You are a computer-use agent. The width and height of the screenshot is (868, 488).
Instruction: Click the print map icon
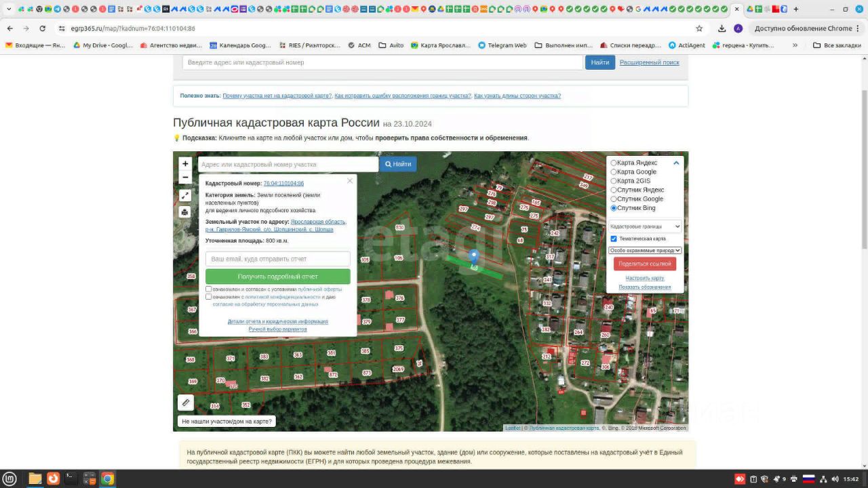tap(184, 212)
